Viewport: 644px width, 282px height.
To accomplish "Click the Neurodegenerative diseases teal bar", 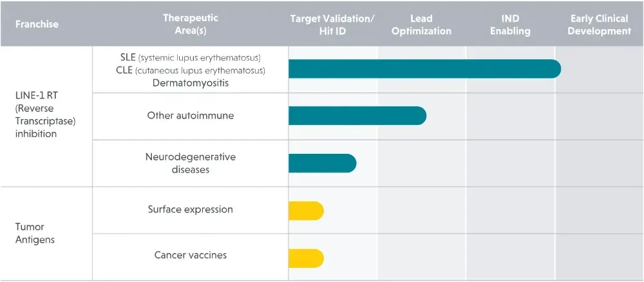I will (323, 163).
